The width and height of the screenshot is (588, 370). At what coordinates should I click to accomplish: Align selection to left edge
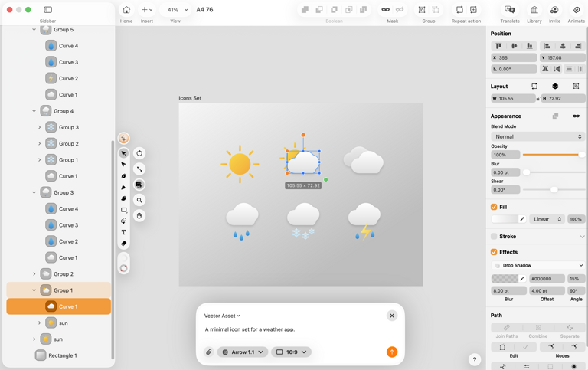(547, 46)
